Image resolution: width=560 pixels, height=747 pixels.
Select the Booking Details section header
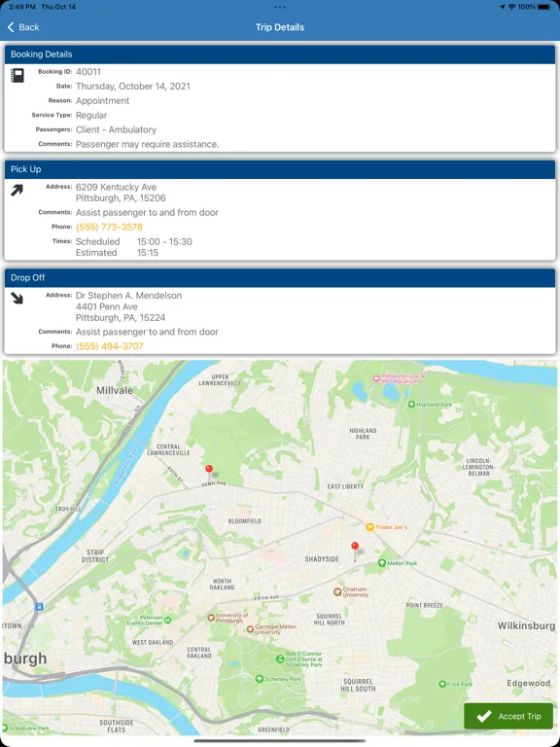tap(280, 54)
